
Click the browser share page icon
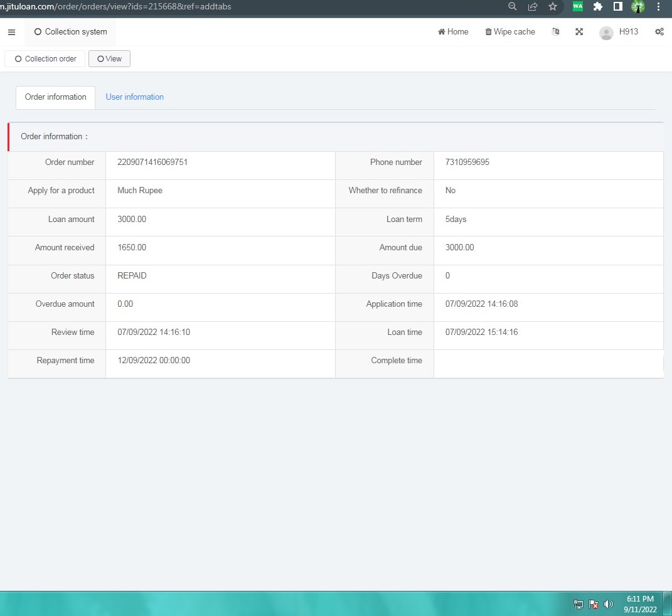click(533, 7)
